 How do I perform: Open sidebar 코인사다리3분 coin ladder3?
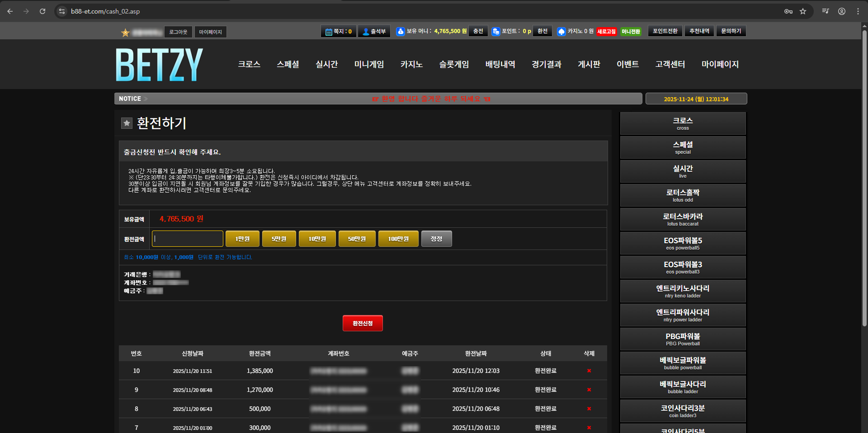coord(683,411)
